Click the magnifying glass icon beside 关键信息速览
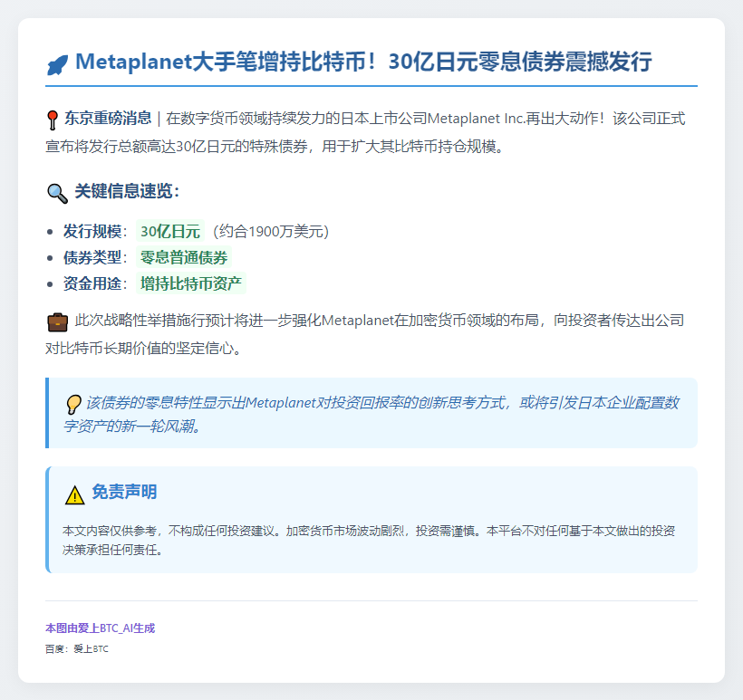The image size is (743, 700). (x=57, y=193)
